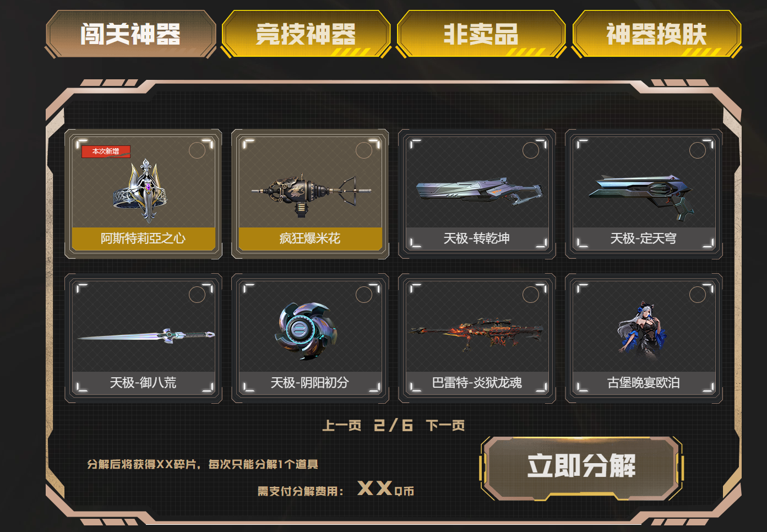Select the 巴雷特-炎狱龙魂 sniper image

coord(476,333)
